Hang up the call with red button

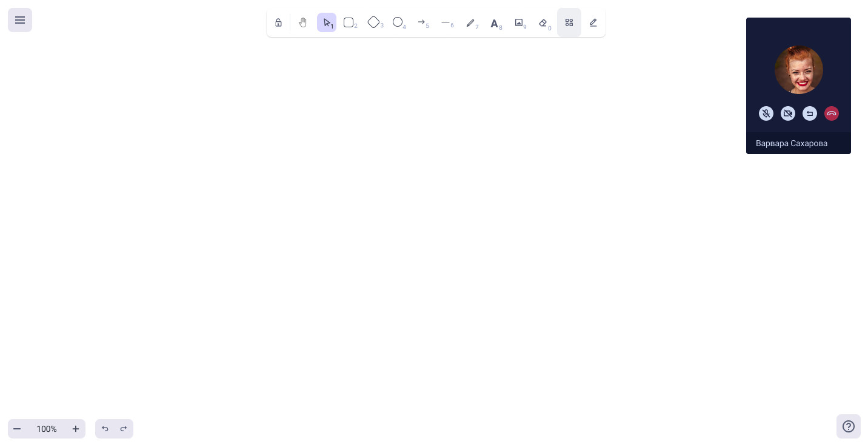coord(832,113)
